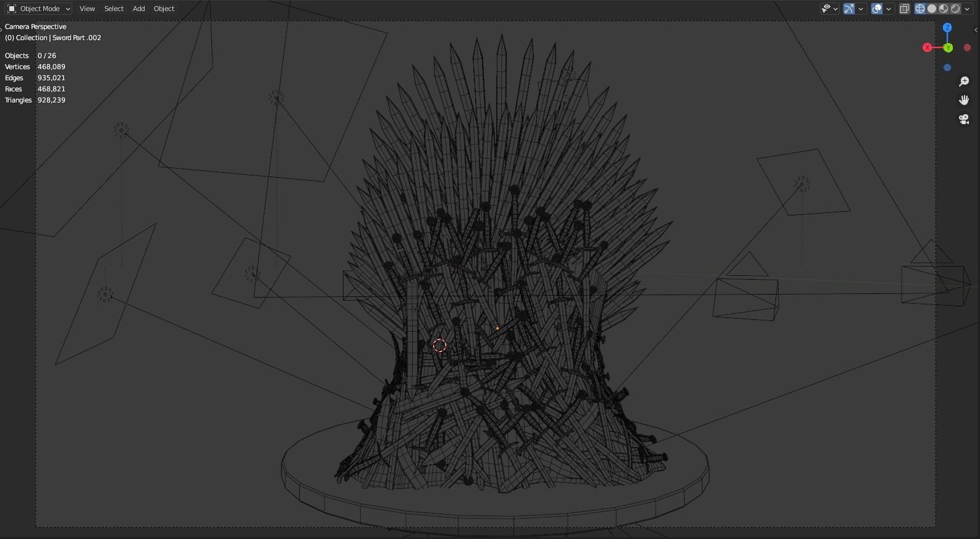
Task: Click the 3D cursor on the throne
Action: coord(439,346)
